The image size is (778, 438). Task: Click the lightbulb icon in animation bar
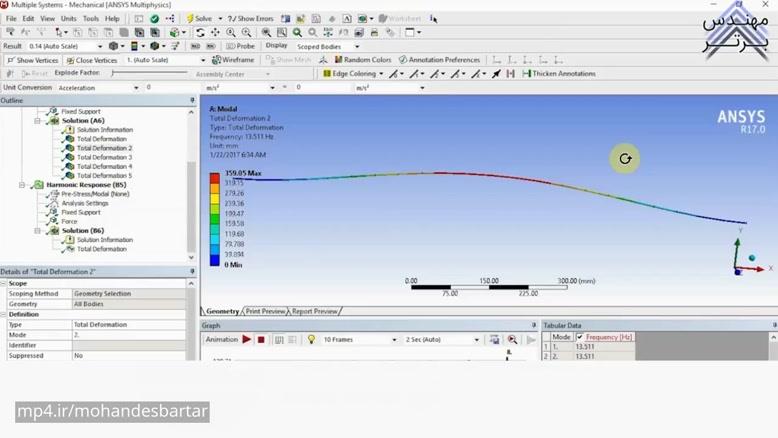(311, 339)
